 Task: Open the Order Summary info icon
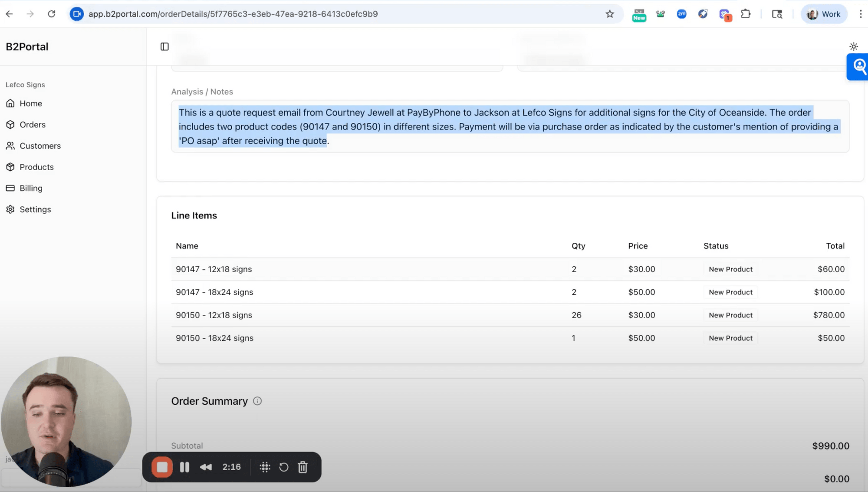(x=257, y=401)
